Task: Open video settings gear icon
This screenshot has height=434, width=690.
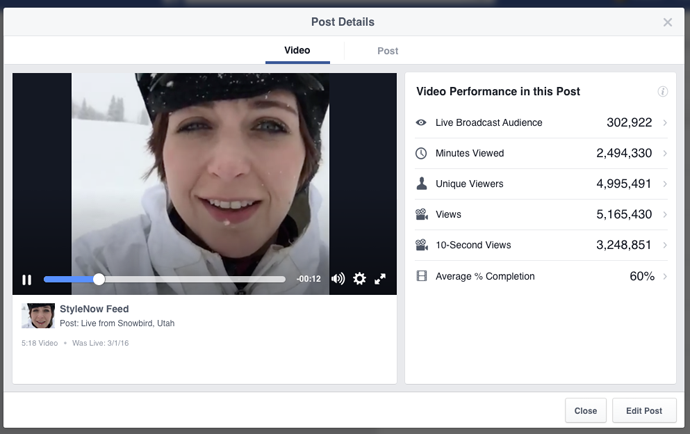Action: point(360,279)
